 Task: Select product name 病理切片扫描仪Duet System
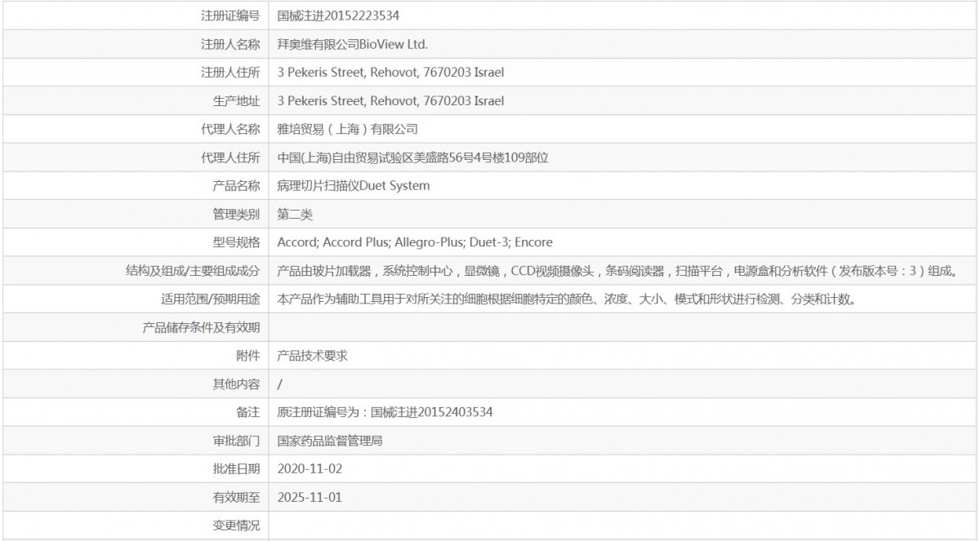[354, 186]
